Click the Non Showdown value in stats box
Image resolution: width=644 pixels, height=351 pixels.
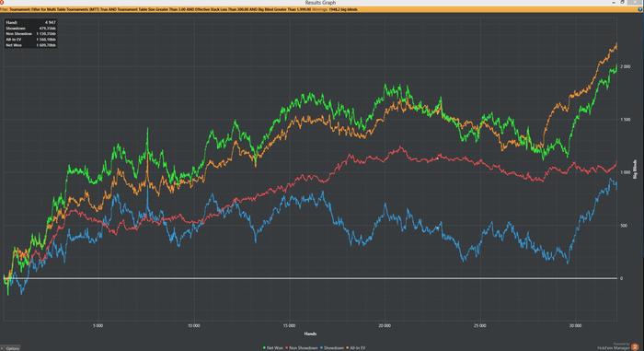(x=46, y=34)
